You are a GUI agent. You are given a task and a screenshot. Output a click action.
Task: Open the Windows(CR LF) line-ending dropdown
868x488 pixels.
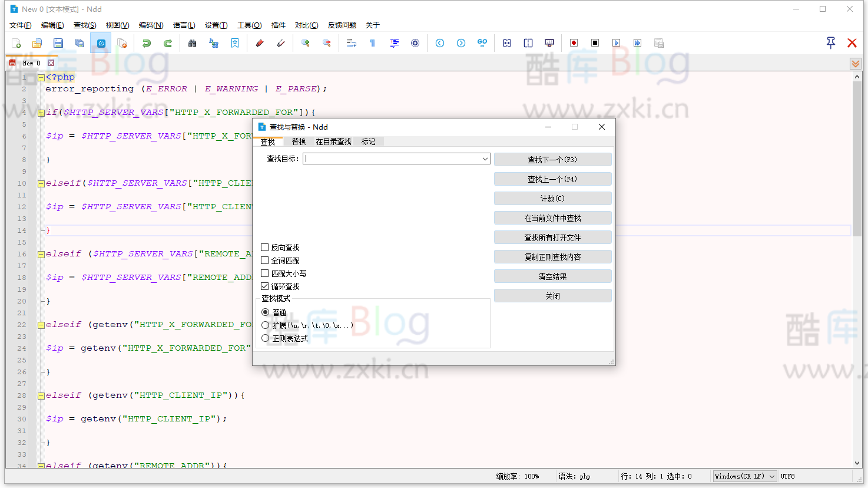772,476
